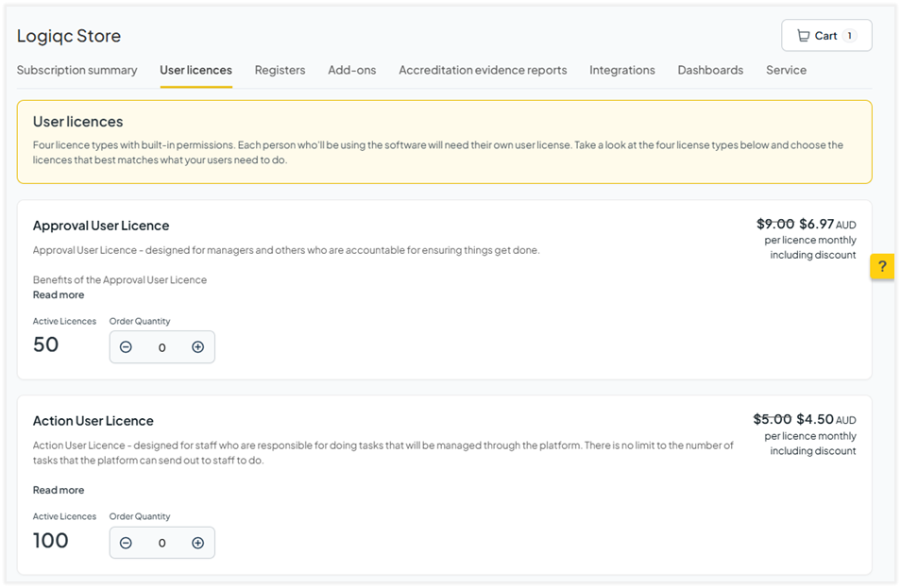901x588 pixels.
Task: Click the Action licence quantity input field
Action: [161, 543]
